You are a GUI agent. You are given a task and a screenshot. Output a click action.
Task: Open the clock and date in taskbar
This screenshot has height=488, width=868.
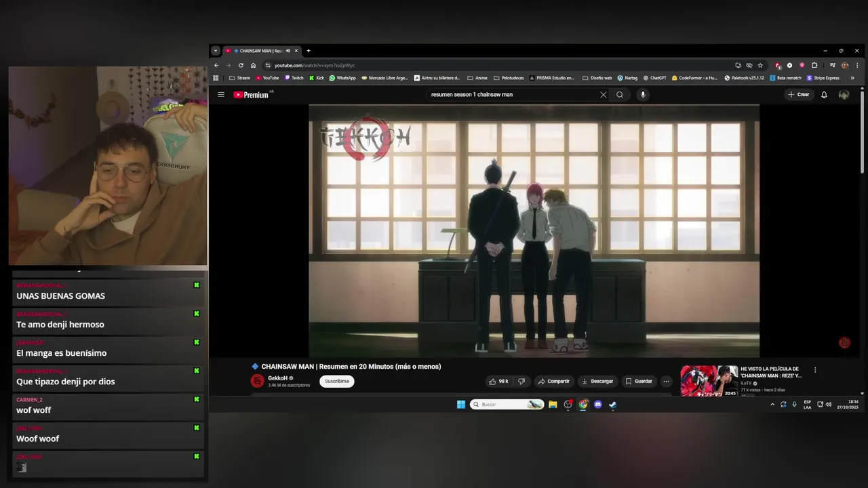pos(848,405)
